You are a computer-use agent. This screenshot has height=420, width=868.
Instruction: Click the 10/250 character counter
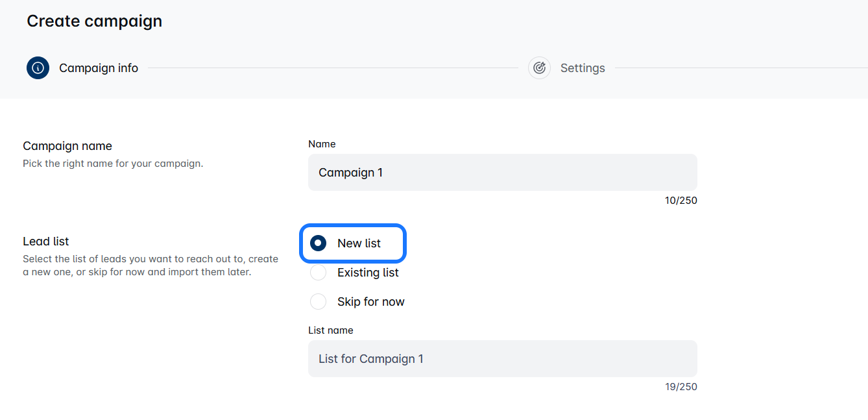pos(681,201)
